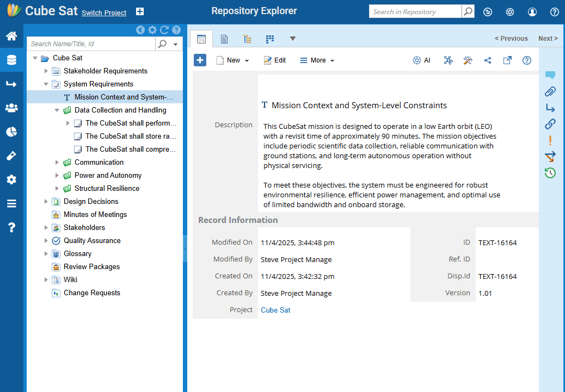This screenshot has height=392, width=565.
Task: Open the Cube Sat project link
Action: click(275, 310)
